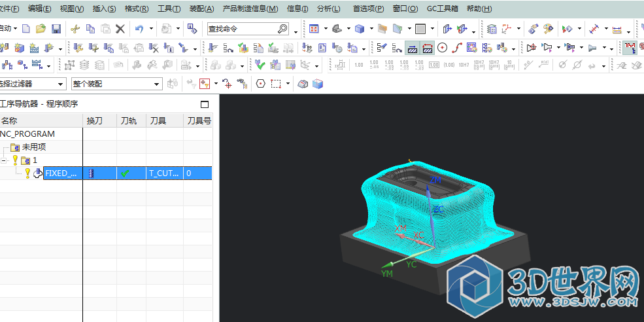Delete with the black X icon
Viewport: 644px width, 322px height.
(120, 29)
